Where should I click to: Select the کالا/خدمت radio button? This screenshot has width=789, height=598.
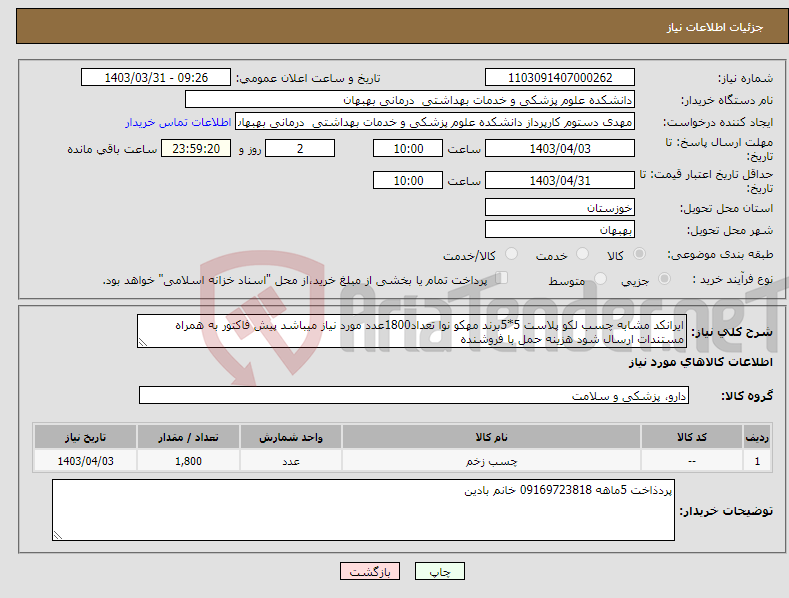[511, 254]
